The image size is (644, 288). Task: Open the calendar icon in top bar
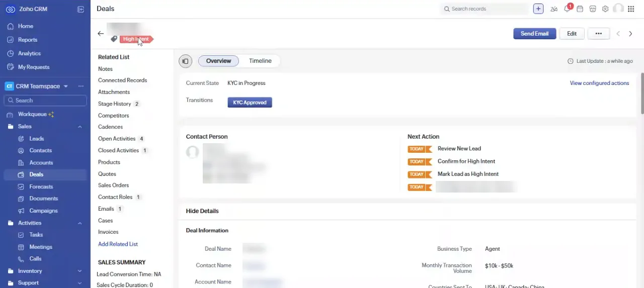580,9
